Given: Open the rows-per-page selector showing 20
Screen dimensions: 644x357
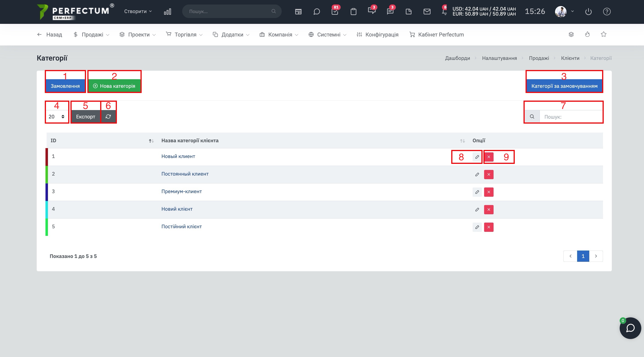Looking at the screenshot, I should point(57,116).
